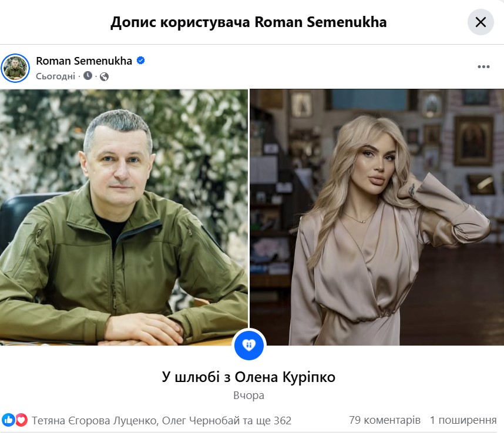This screenshot has width=504, height=439.
Task: Show the 1 поширення shares list
Action: coord(463,420)
